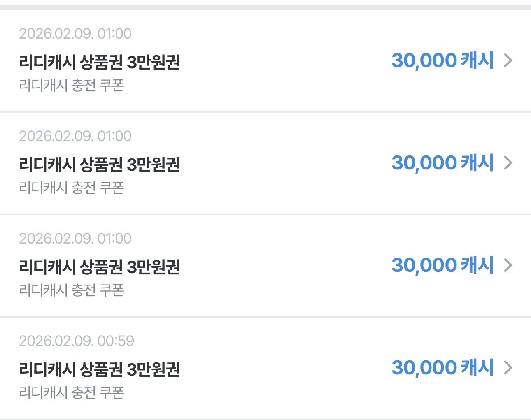
Task: Tap the third 리디캐시 상품권 3만원권 title
Action: point(100,267)
